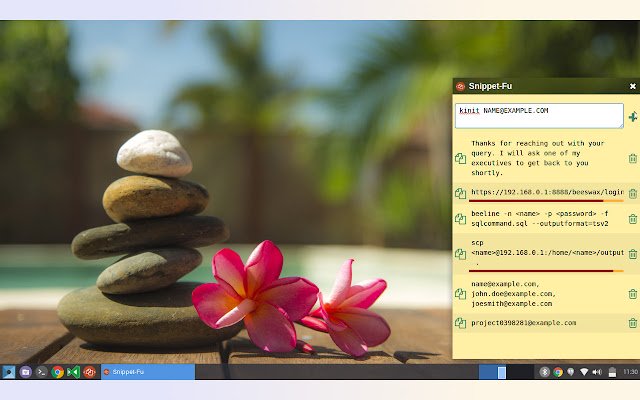Launch the terminal from the taskbar
The width and height of the screenshot is (640, 400).
[x=41, y=372]
